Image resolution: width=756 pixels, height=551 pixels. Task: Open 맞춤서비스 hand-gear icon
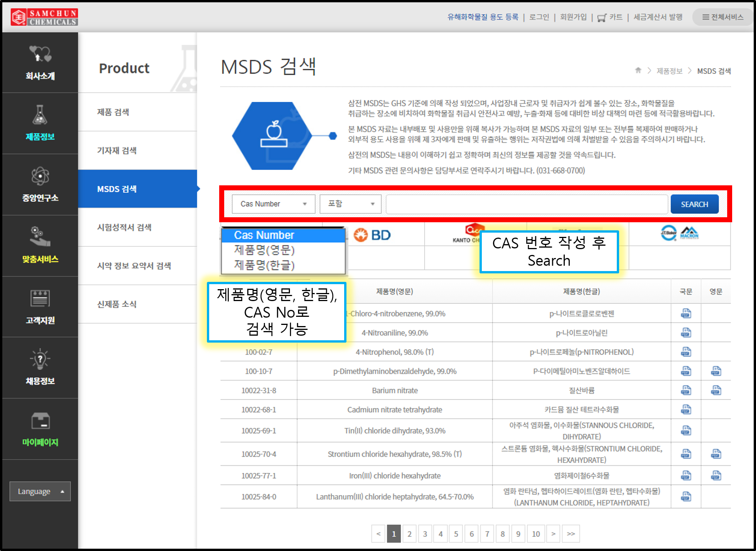(x=40, y=236)
